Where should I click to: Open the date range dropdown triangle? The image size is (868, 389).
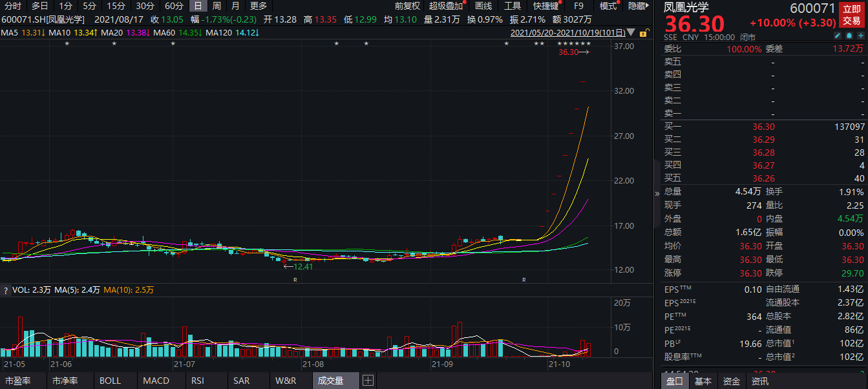point(631,33)
